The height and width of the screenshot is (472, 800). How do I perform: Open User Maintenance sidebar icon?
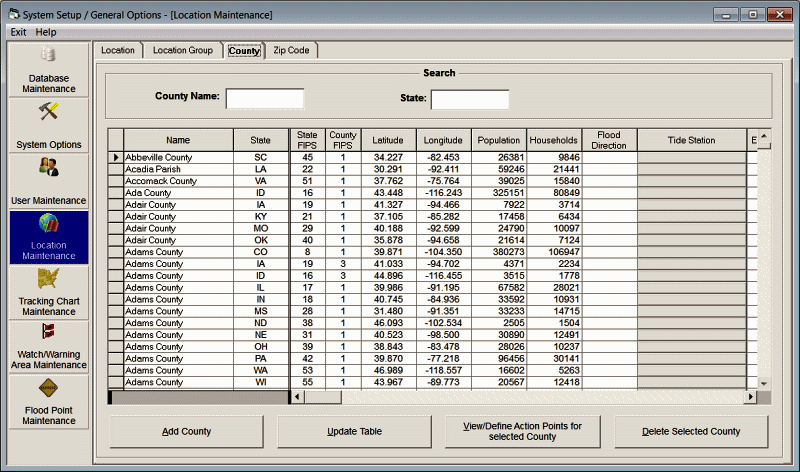(48, 167)
